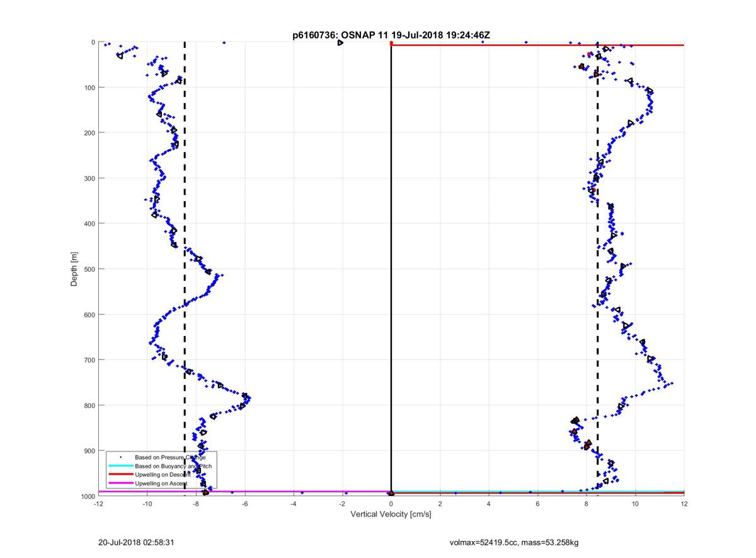This screenshot has height=558, width=756.
Task: Click x-axis tick label '-4'
Action: pos(294,504)
